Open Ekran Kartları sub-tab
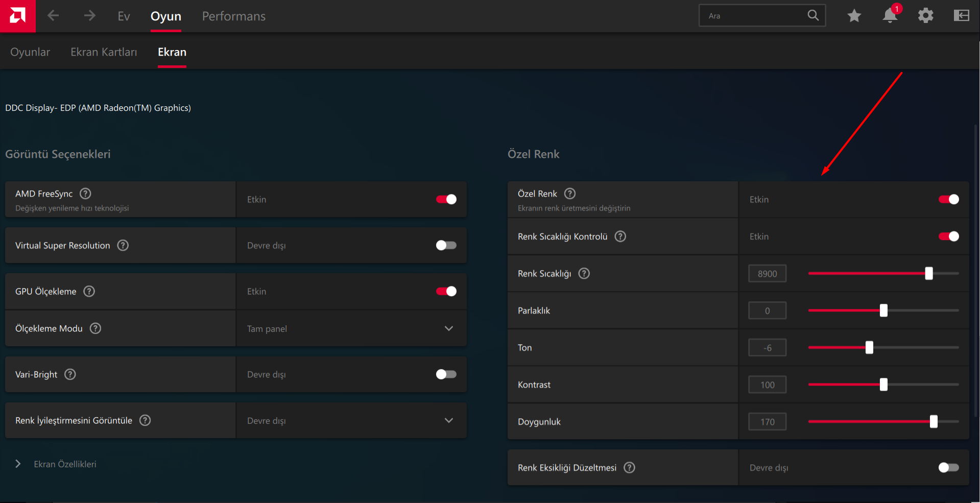980x503 pixels. coord(104,52)
